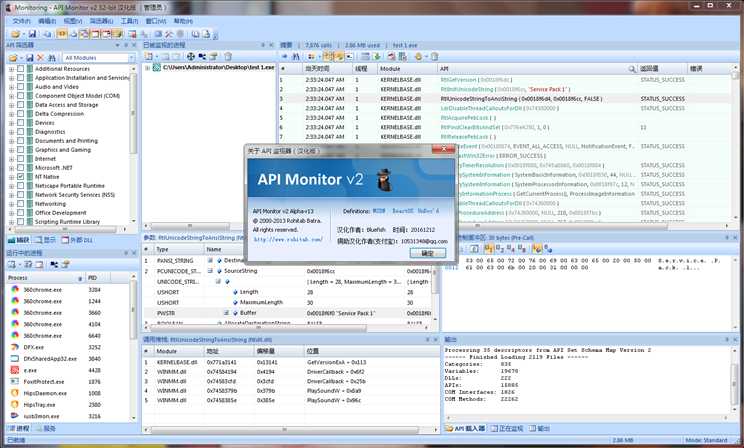Check the Internet checkbox
744x448 pixels.
(x=20, y=159)
